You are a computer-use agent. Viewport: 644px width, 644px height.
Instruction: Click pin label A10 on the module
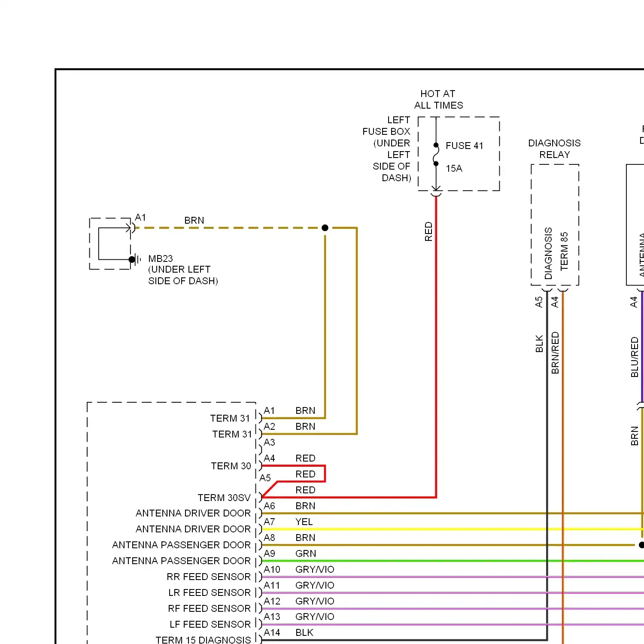(272, 570)
